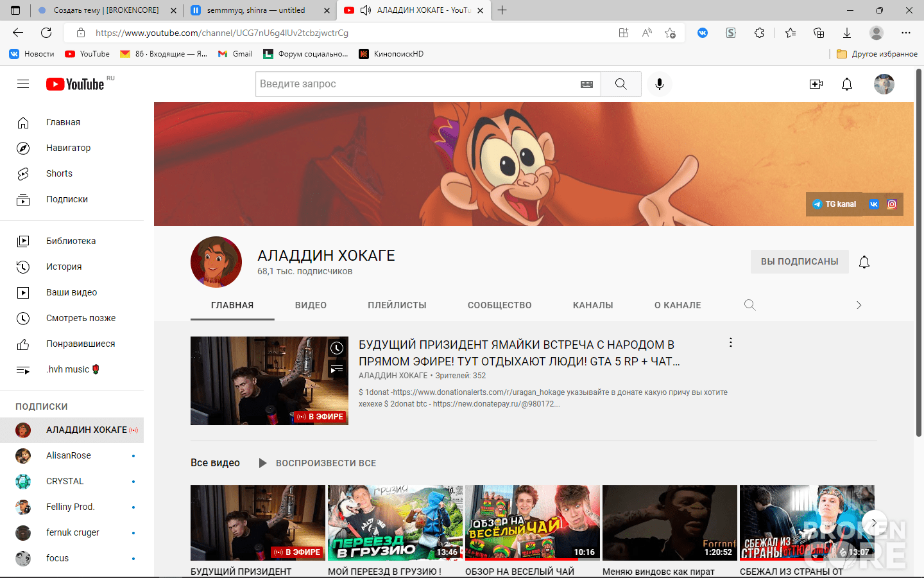Viewport: 924px width, 578px height.
Task: Open the ОБЗОР НА ВЕСЕЛЫЙ ЧАЙ thumbnail
Action: (x=533, y=523)
